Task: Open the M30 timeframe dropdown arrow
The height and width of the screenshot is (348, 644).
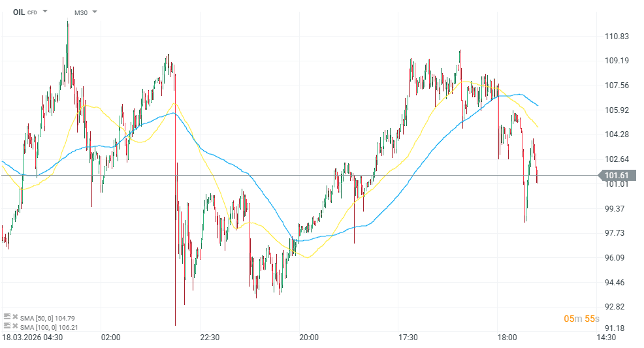Action: tap(95, 12)
